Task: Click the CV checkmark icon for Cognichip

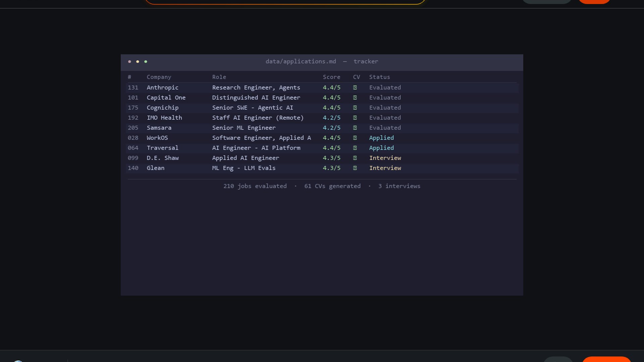Action: (x=355, y=108)
